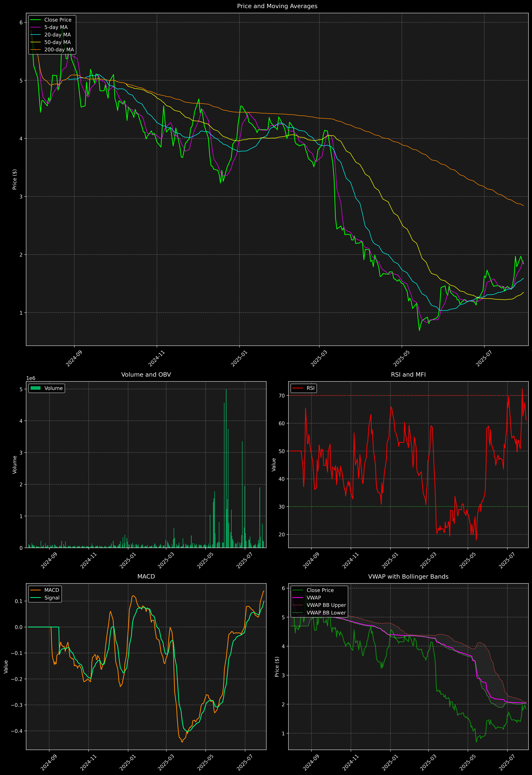532x775 pixels.
Task: Click the "MACD" chart title
Action: [146, 577]
